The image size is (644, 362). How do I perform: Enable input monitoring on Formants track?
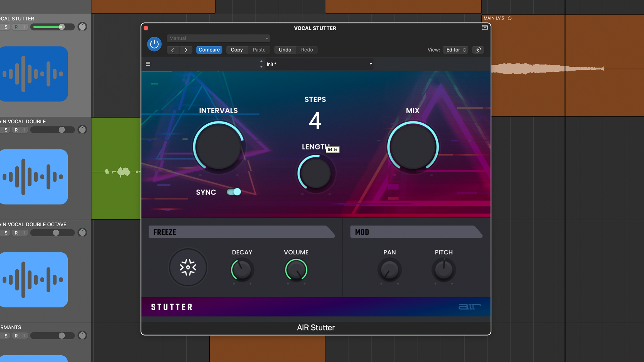point(24,336)
